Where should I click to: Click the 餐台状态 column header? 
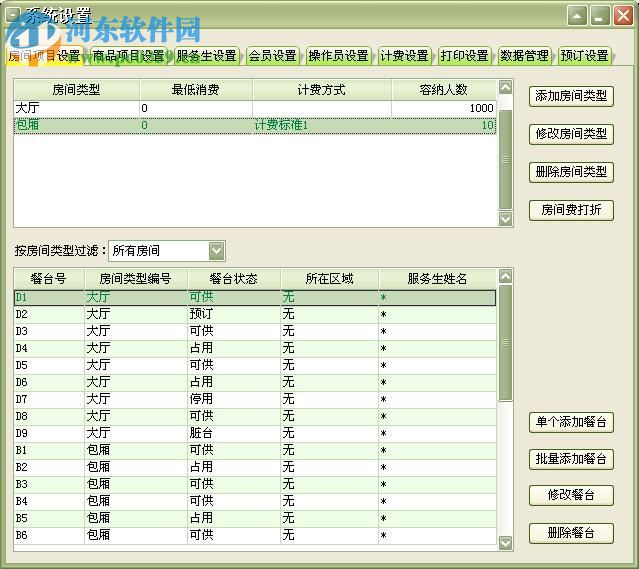pyautogui.click(x=234, y=279)
